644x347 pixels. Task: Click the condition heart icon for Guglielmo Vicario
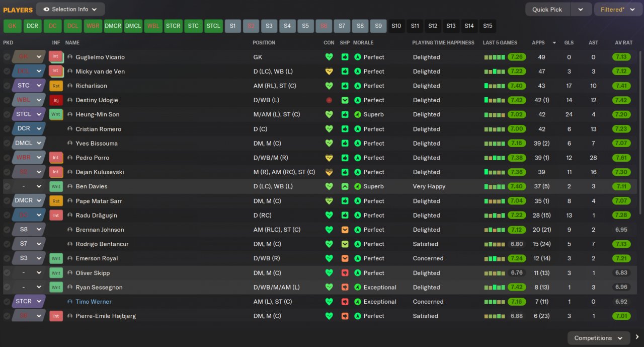(x=329, y=57)
